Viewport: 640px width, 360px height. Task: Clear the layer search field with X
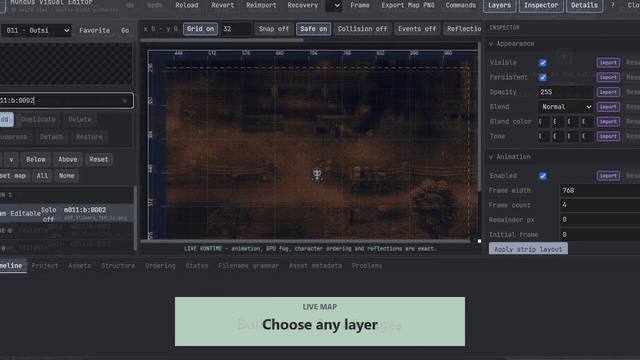(x=124, y=101)
